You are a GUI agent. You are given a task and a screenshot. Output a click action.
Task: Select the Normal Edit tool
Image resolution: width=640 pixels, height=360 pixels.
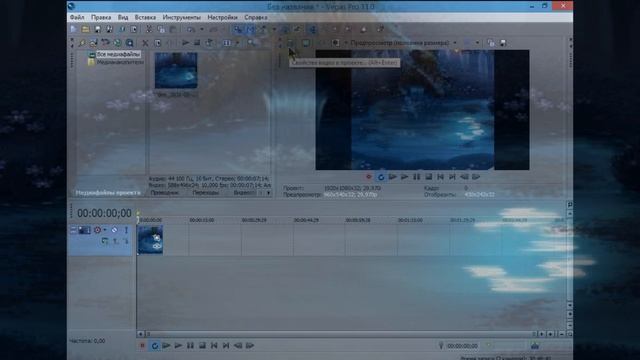tap(313, 29)
